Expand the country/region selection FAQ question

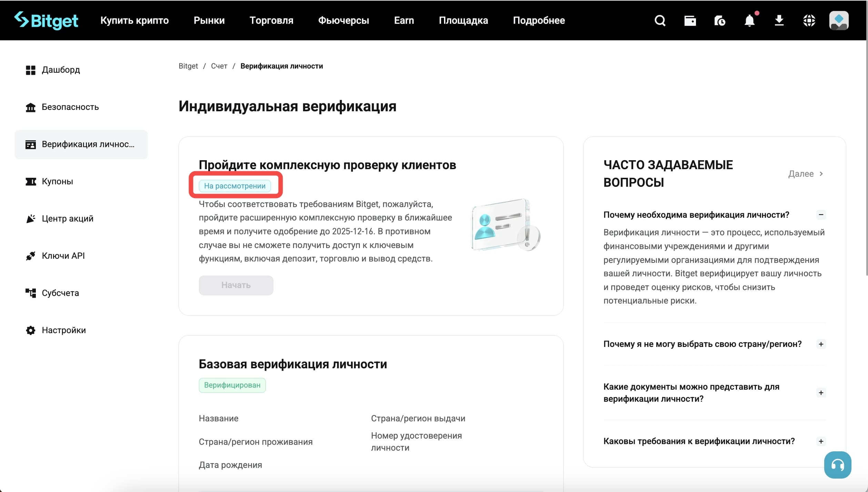tap(821, 344)
